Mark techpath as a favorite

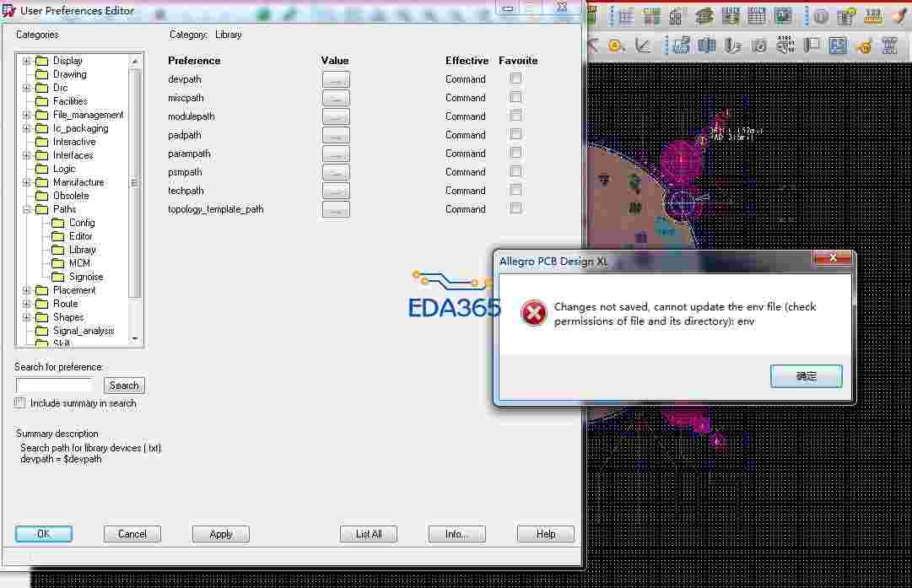tap(516, 190)
